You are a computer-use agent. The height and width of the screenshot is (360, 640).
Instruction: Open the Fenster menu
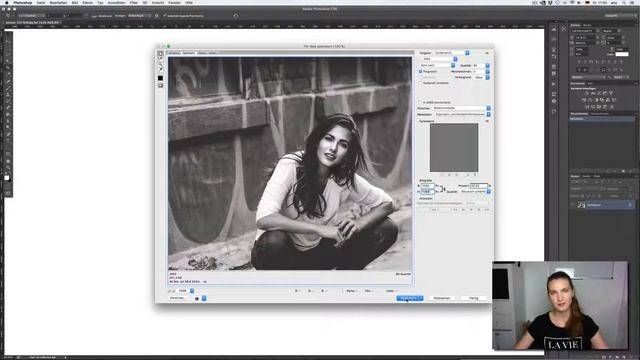pyautogui.click(x=174, y=2)
